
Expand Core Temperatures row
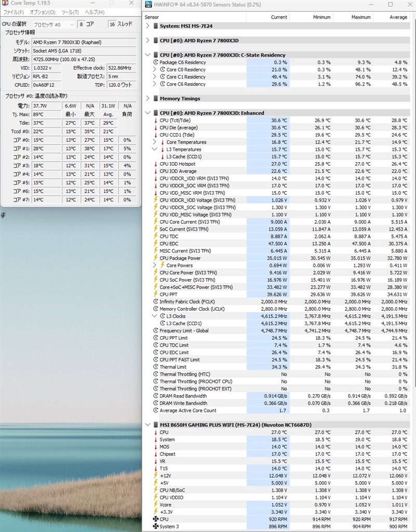[x=155, y=142]
